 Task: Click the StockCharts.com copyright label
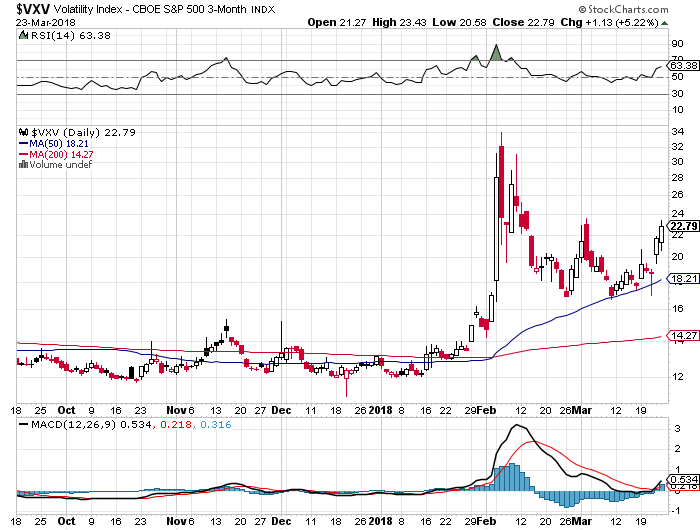623,9
